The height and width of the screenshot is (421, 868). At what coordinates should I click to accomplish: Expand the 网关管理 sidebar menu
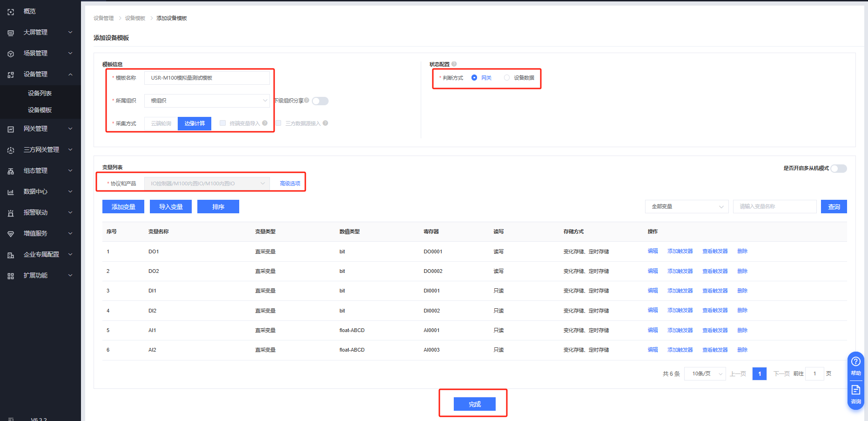click(x=40, y=129)
